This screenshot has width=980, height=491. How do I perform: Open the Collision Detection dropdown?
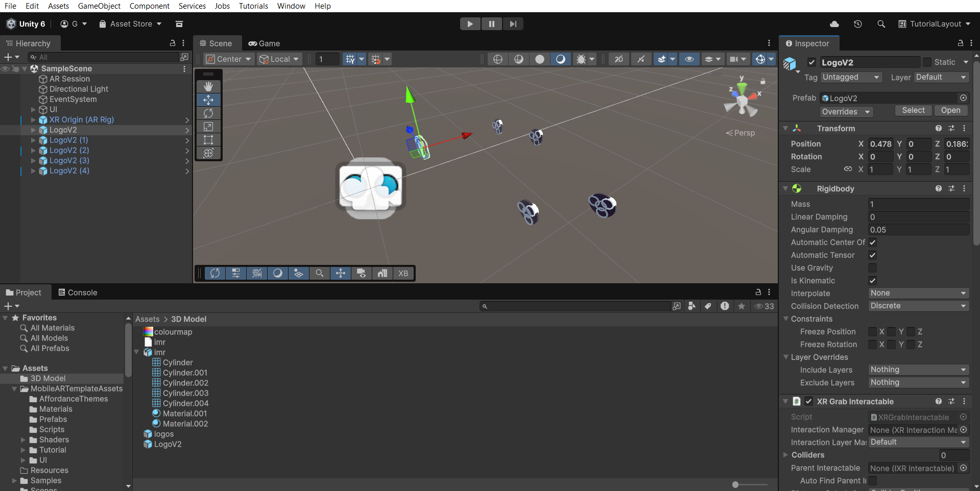(919, 306)
